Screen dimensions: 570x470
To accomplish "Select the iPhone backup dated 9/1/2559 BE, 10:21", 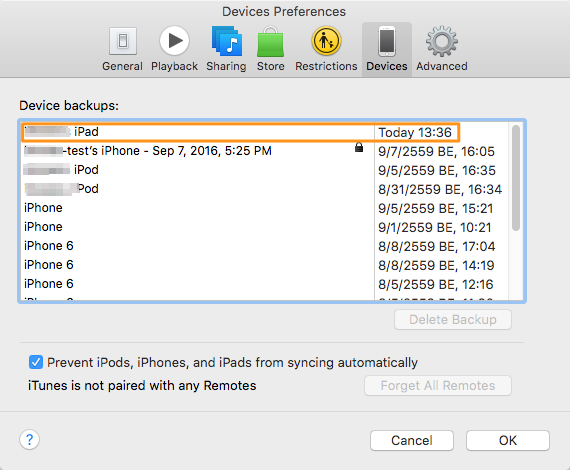I will [x=264, y=227].
